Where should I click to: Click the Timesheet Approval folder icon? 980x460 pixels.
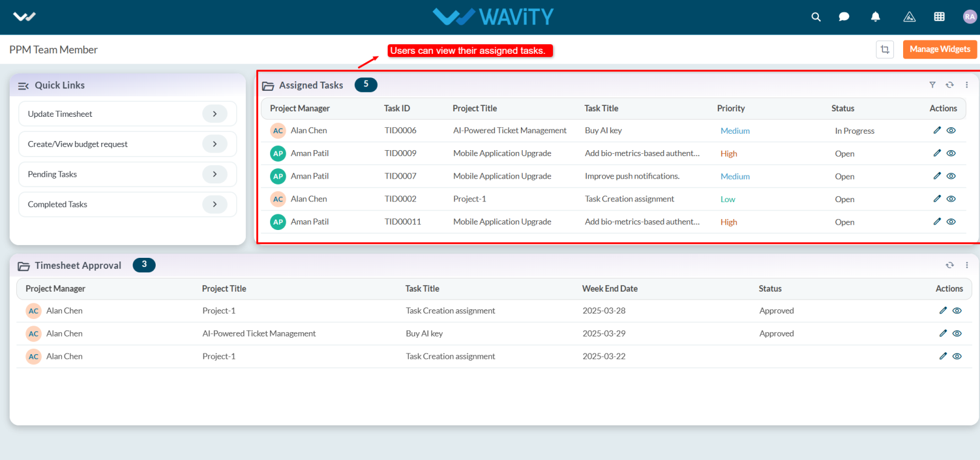click(24, 266)
